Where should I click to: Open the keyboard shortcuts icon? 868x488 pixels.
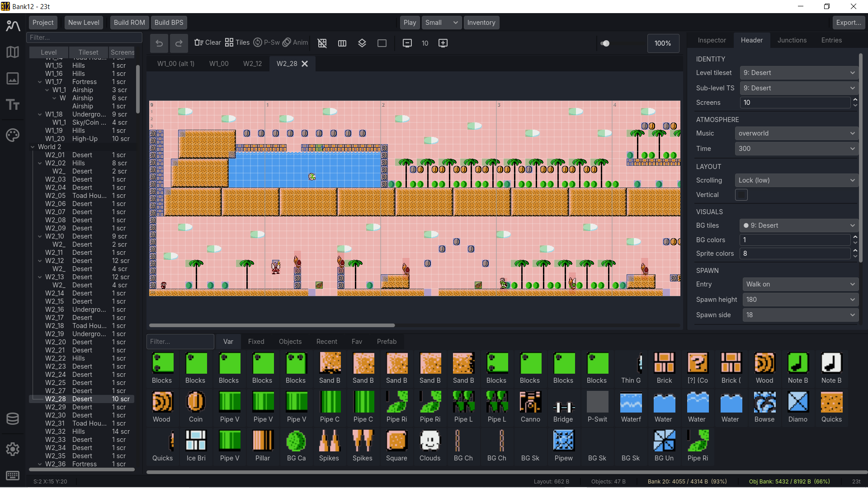point(13,475)
